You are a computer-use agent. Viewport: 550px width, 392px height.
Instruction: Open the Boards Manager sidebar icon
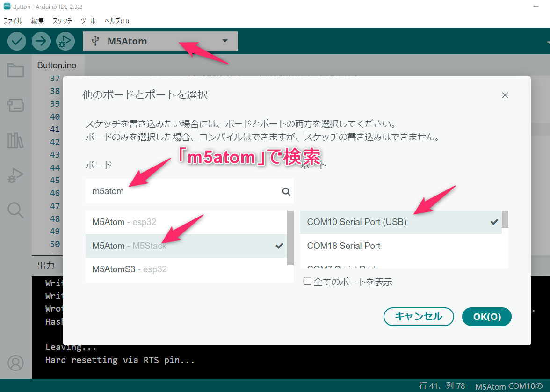tap(16, 105)
